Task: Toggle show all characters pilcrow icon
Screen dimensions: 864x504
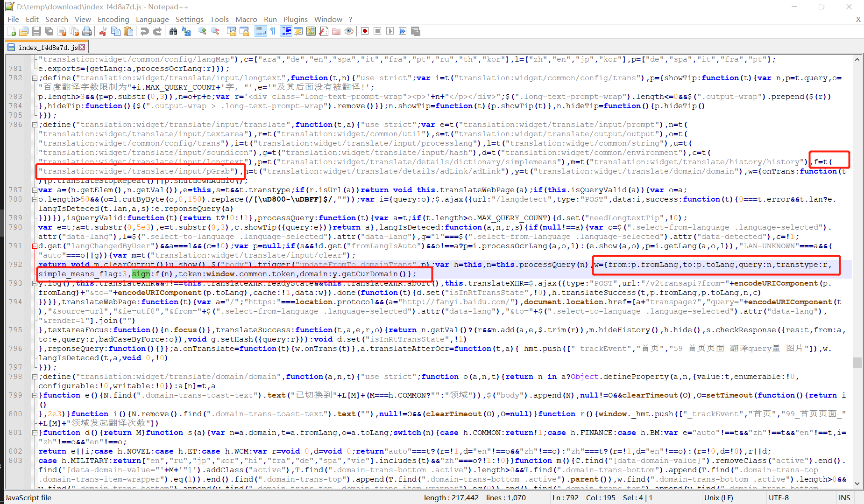Action: [273, 31]
